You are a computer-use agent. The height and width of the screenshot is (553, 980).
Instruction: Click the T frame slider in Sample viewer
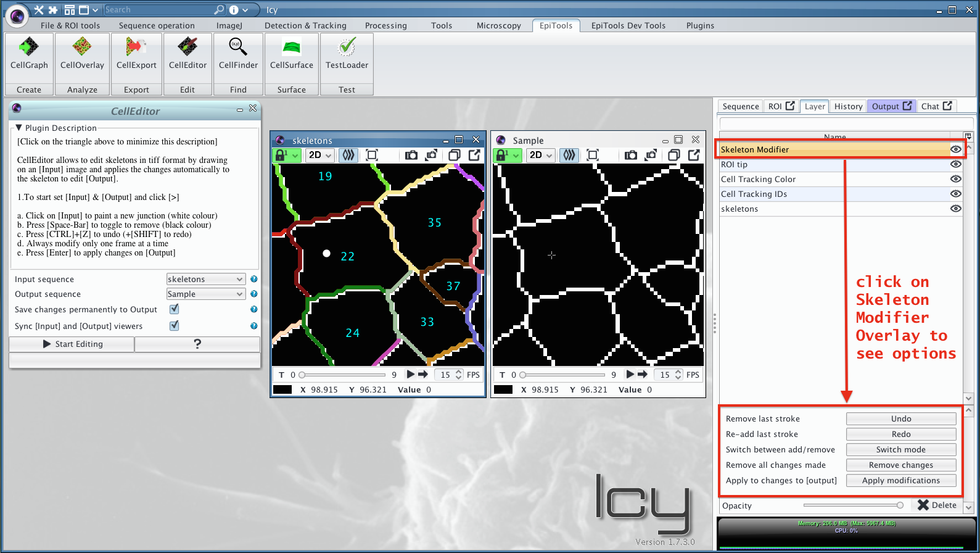562,375
